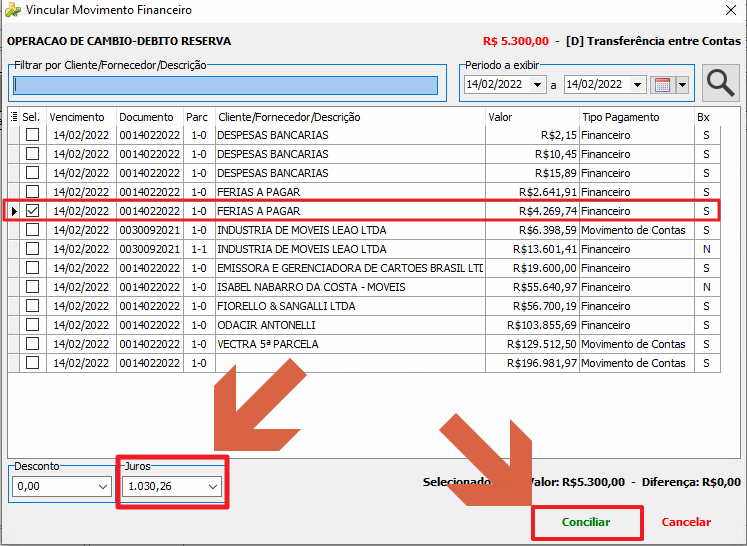Click EMISSORA E GERENCIADORA DE CARTOES BRASIL cell

click(350, 268)
